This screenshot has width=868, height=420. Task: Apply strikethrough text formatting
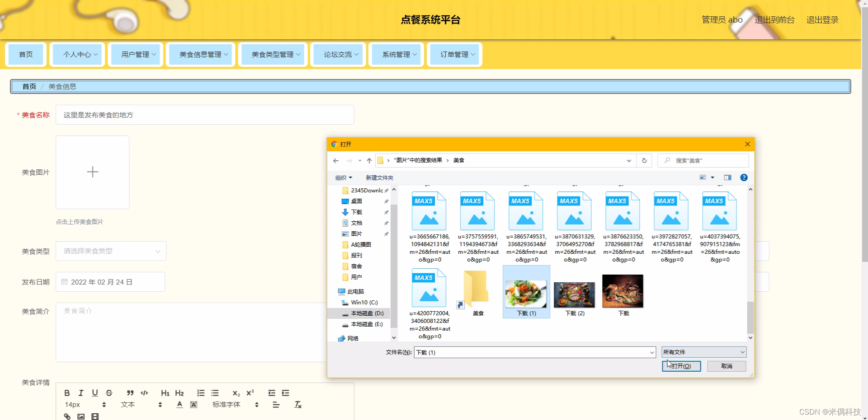109,393
